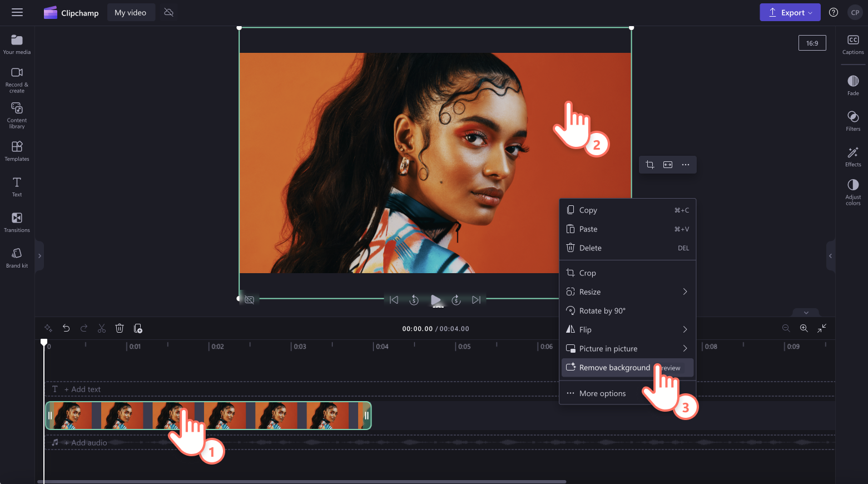Open the three-dots floating toolbar menu

click(x=686, y=165)
